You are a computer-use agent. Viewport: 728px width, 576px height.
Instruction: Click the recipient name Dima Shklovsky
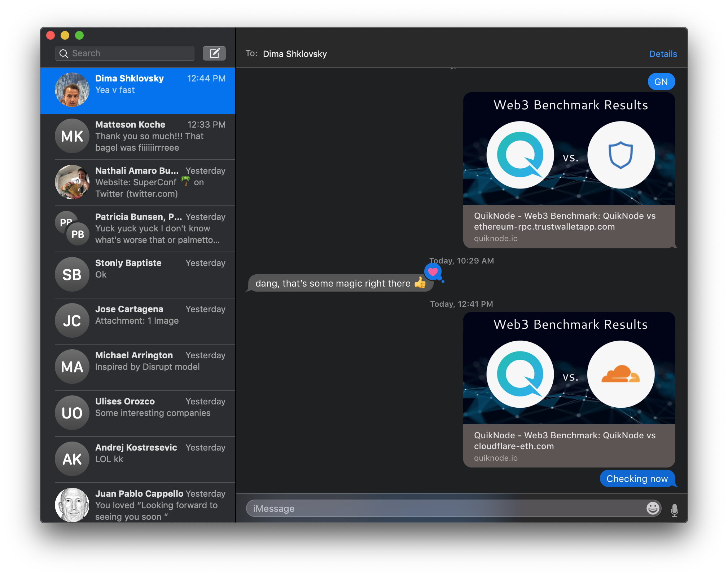(x=295, y=54)
